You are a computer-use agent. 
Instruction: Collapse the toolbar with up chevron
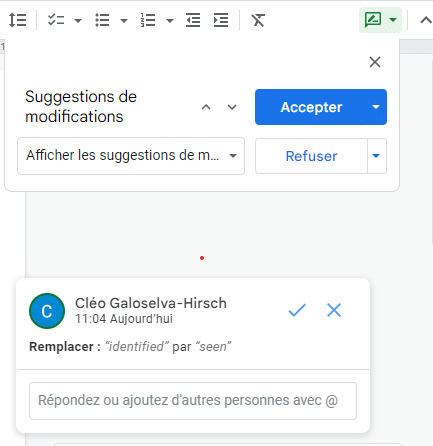click(x=425, y=20)
